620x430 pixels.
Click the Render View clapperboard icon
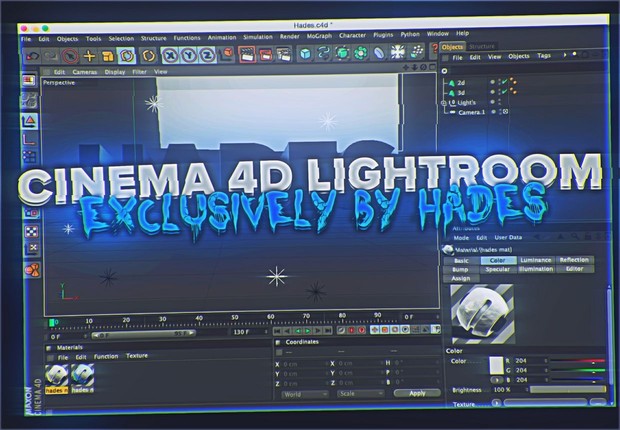[247, 55]
